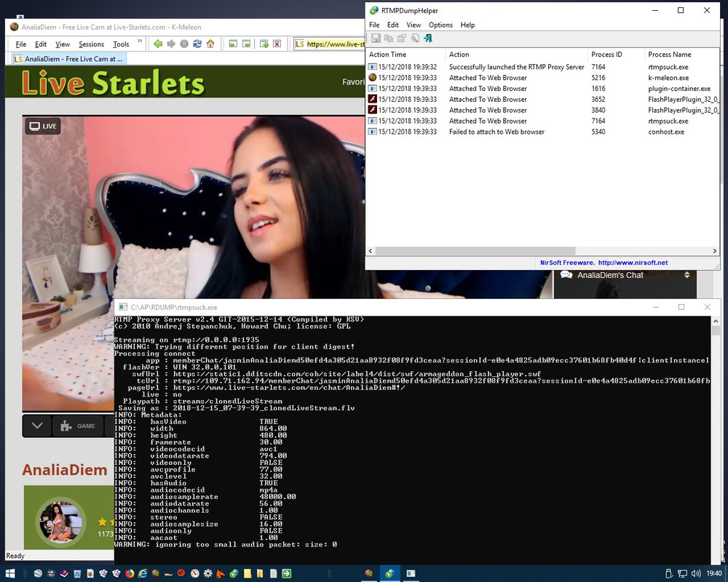Select the k-meleon.exe row
Screen dimensions: 728x582
[x=543, y=78]
